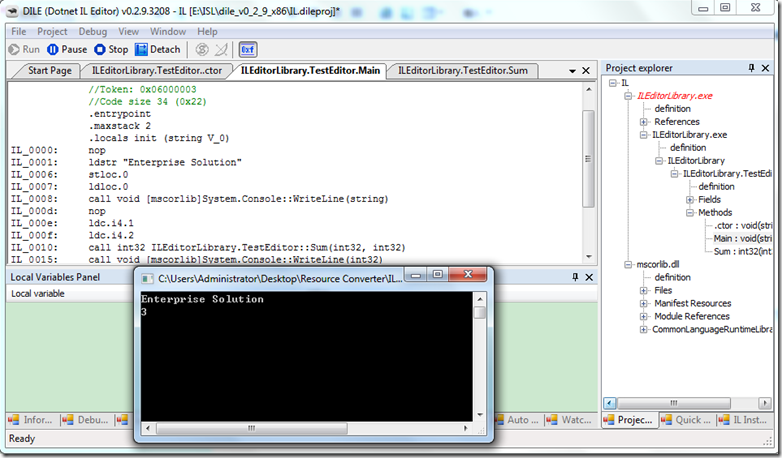The image size is (782, 458).
Task: Click Project explorer scroll right arrow
Action: pyautogui.click(x=765, y=403)
